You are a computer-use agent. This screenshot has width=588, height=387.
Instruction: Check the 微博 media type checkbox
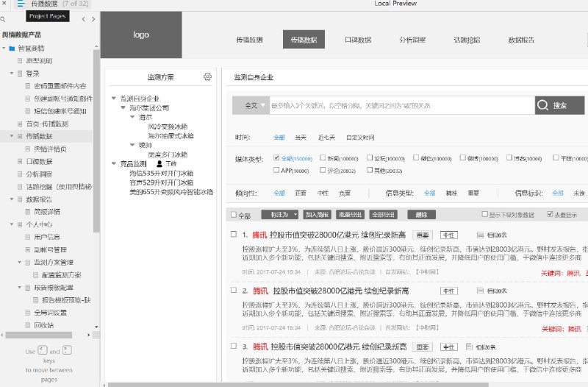coord(463,157)
